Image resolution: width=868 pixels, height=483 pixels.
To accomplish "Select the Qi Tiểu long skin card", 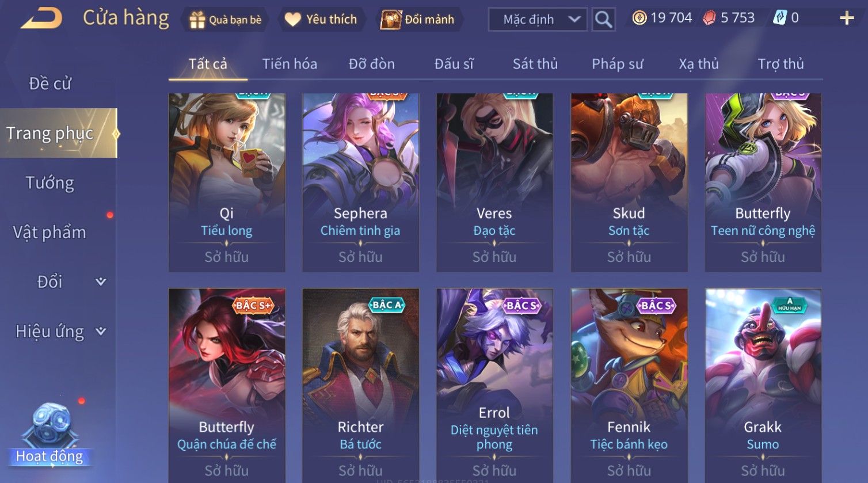I will click(227, 182).
